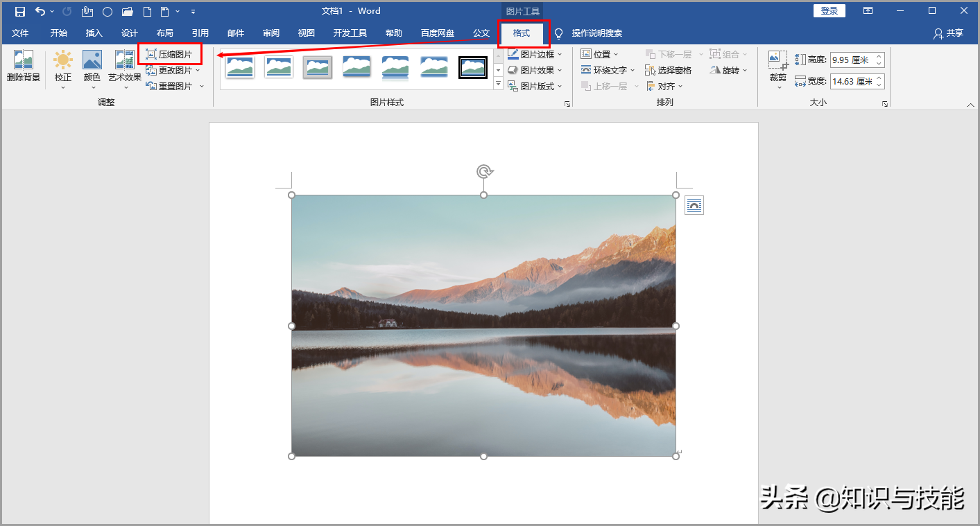Click the save icon in quick access toolbar
This screenshot has height=526, width=980.
(x=20, y=11)
